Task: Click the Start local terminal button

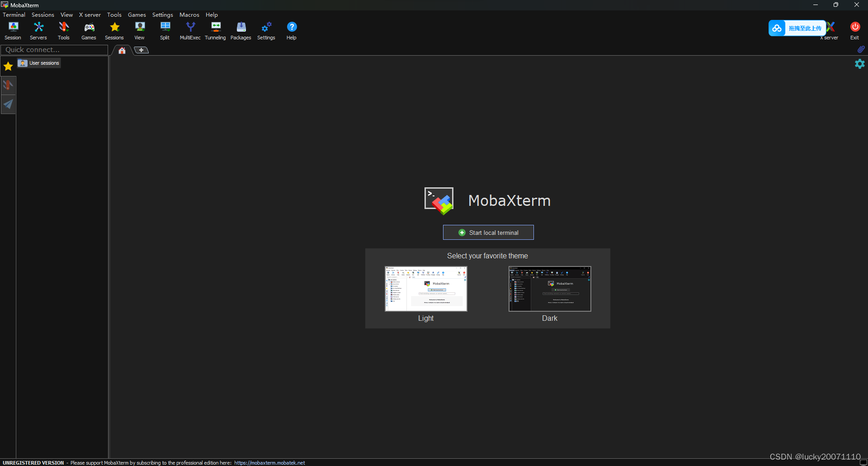Action: tap(488, 233)
